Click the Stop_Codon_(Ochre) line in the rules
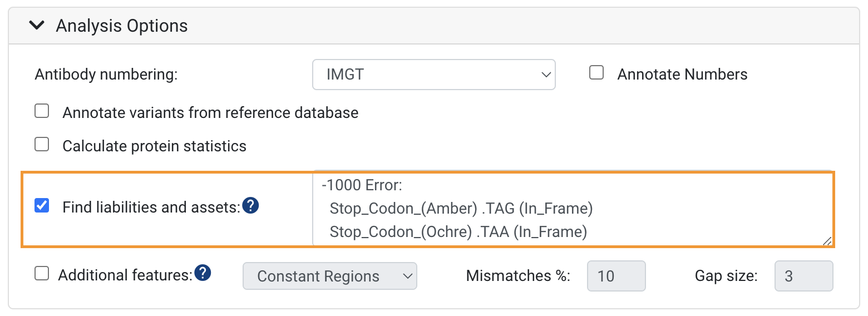This screenshot has height=316, width=868. [x=458, y=232]
